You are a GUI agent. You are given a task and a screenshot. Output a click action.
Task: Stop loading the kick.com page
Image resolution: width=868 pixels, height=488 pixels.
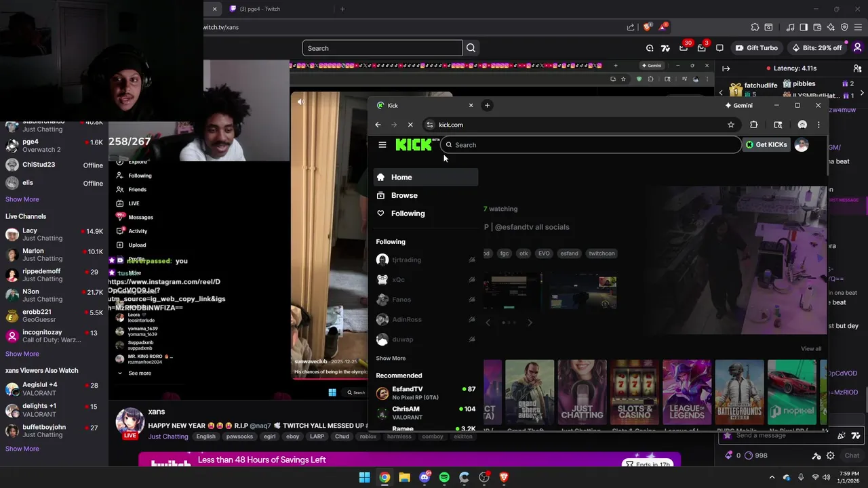pos(410,125)
